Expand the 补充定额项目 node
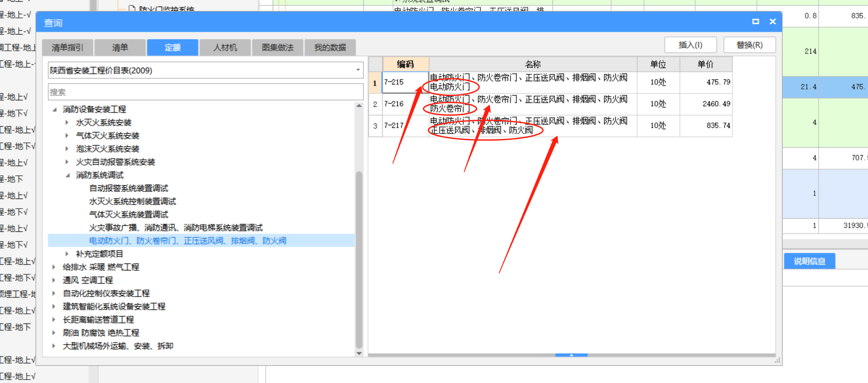 (67, 254)
